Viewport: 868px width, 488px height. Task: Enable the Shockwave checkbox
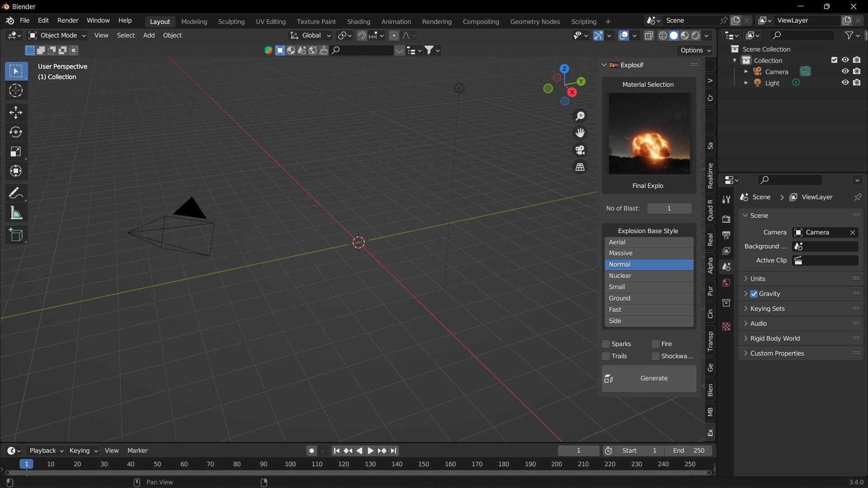(656, 357)
